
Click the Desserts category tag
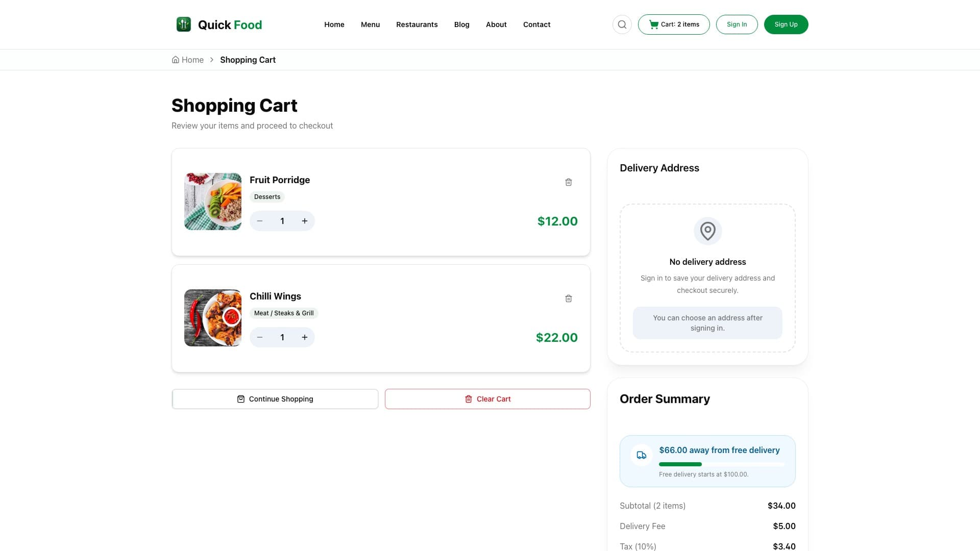tap(267, 197)
